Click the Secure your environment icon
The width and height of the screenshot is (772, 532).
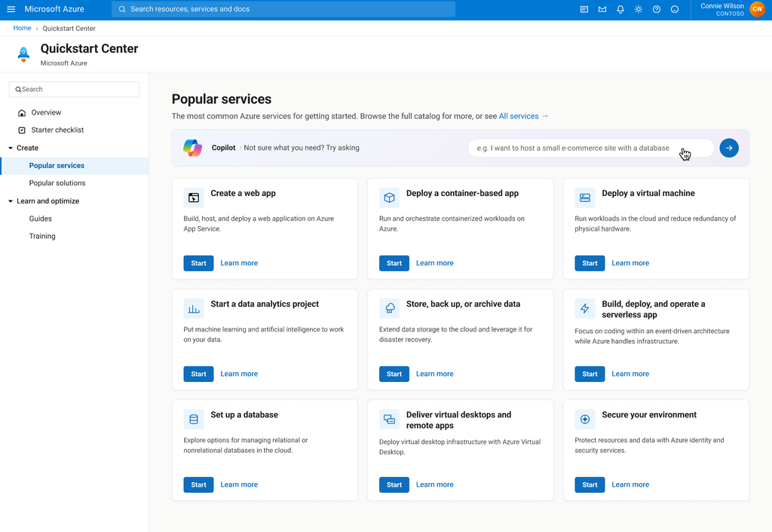(584, 419)
